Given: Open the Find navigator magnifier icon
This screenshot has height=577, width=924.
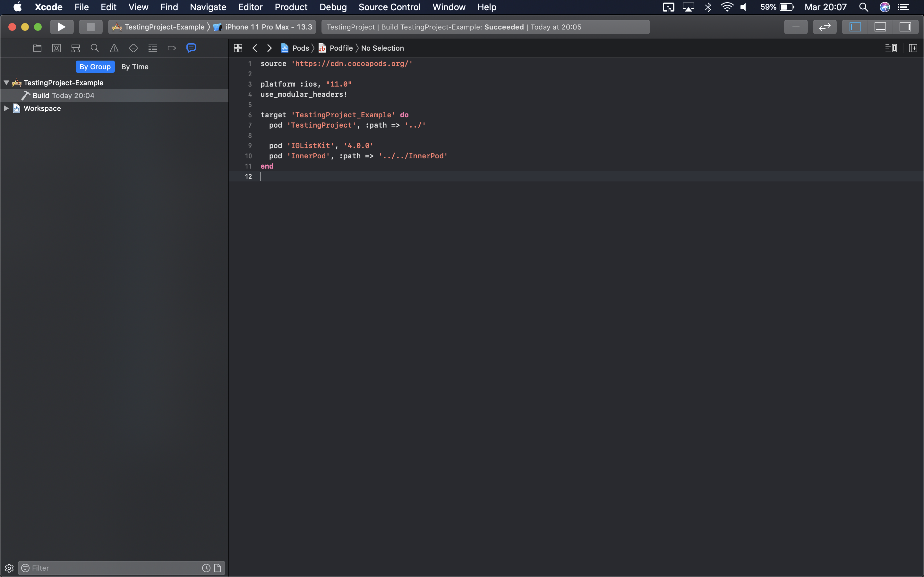Looking at the screenshot, I should tap(95, 48).
